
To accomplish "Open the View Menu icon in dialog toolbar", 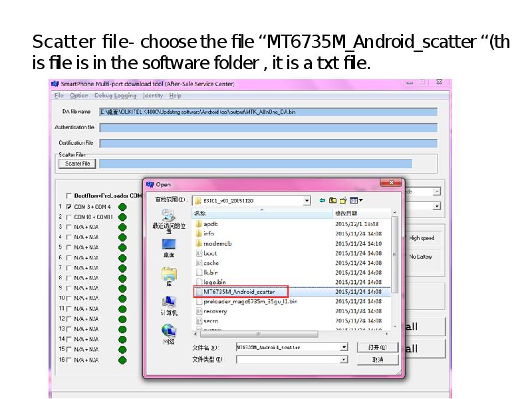I will click(356, 200).
